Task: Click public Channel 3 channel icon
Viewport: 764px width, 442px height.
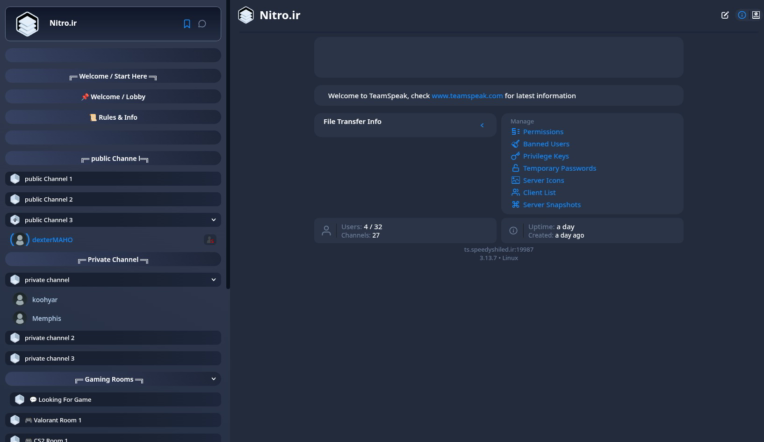Action: point(15,220)
